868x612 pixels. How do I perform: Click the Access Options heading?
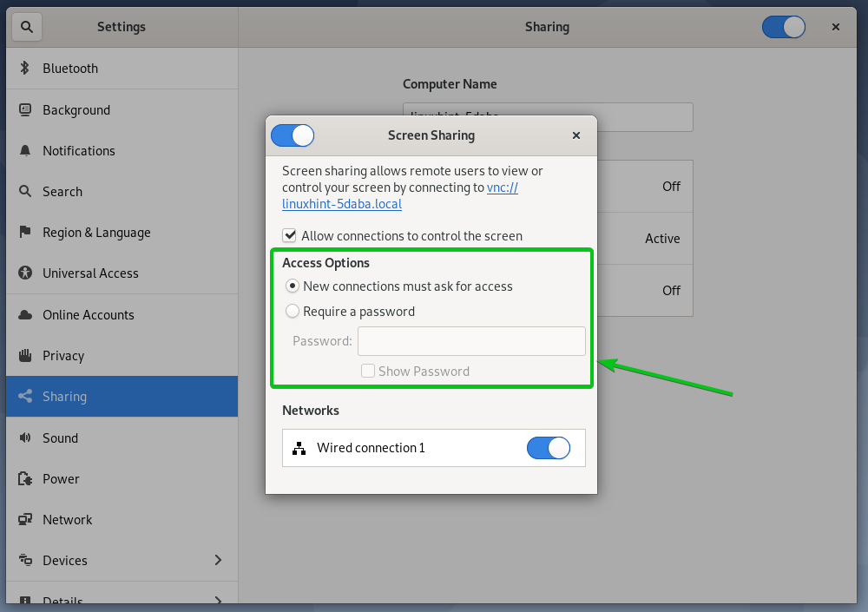click(325, 262)
